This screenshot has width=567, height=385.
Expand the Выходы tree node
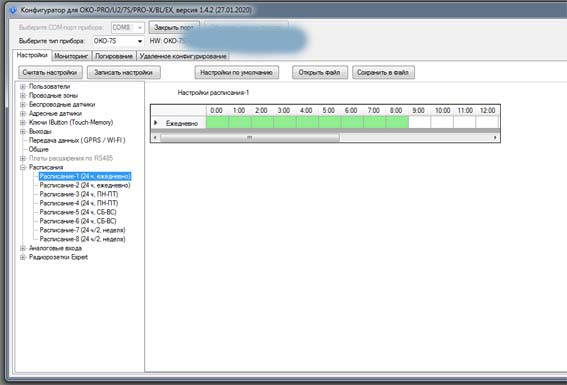[x=22, y=132]
